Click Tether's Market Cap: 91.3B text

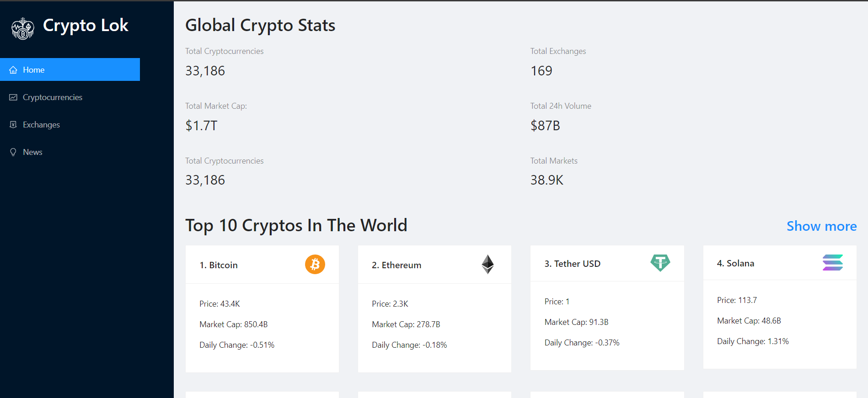point(576,322)
